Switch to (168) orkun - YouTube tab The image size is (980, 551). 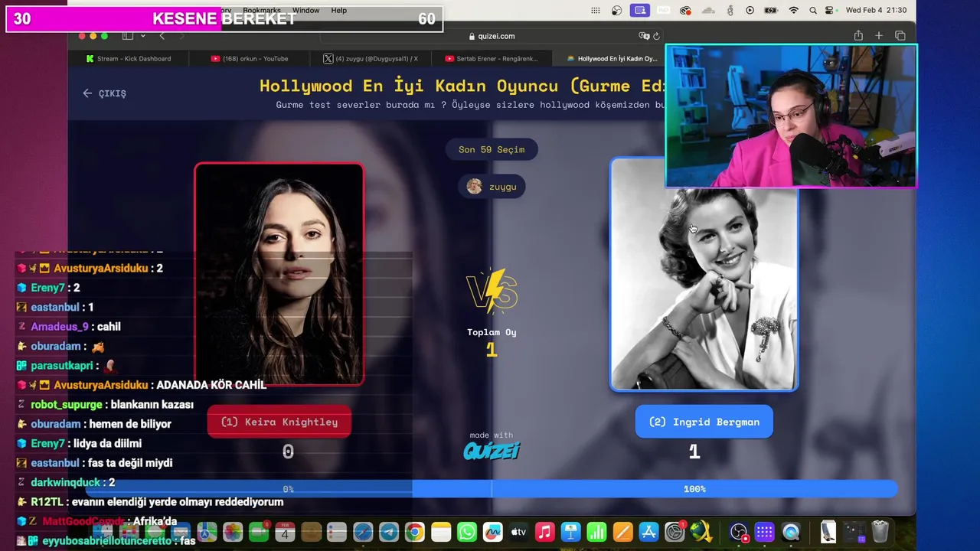[250, 58]
